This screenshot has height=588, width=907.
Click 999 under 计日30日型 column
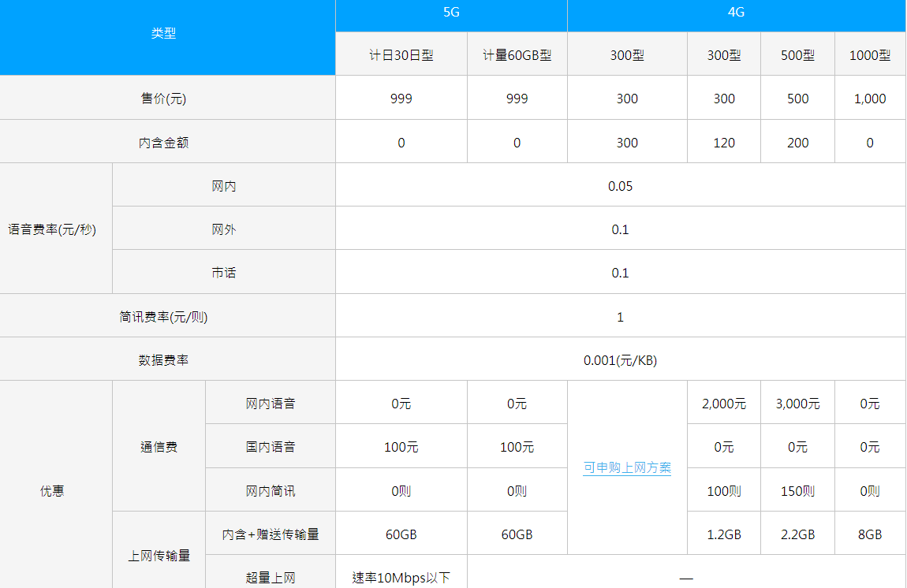click(401, 99)
